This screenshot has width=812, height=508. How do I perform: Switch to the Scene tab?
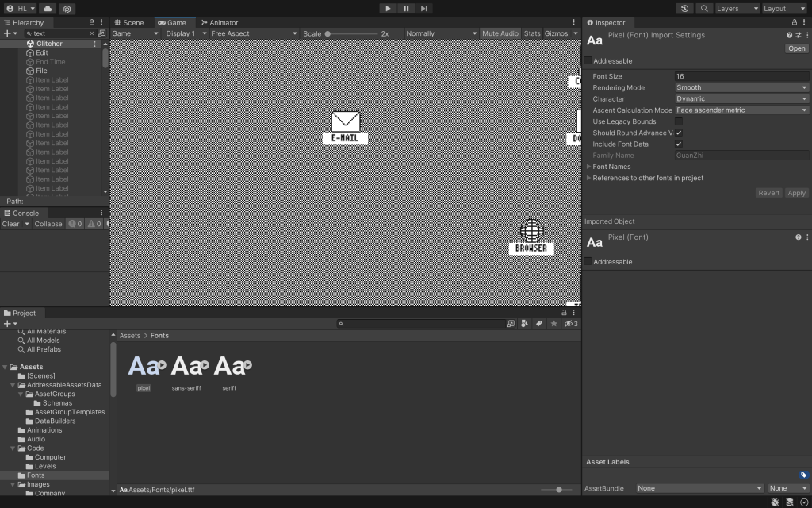[x=129, y=23]
